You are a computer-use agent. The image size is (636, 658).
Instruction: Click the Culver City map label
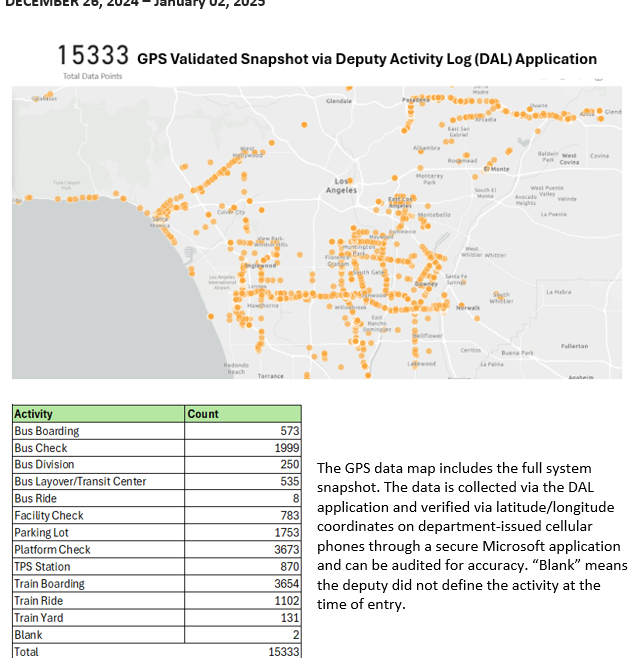(x=231, y=212)
